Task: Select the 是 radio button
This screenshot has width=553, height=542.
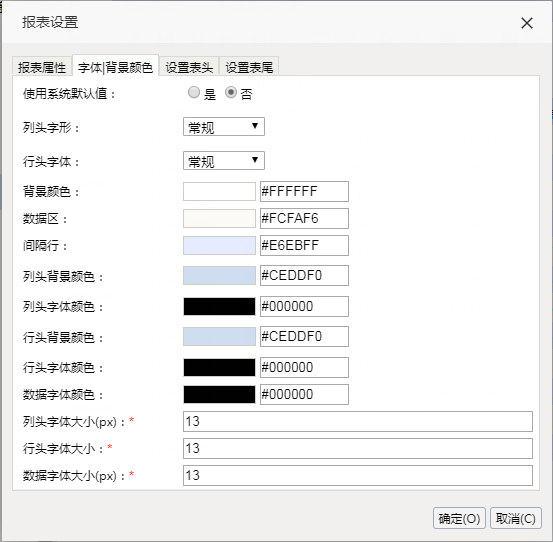Action: click(x=194, y=93)
